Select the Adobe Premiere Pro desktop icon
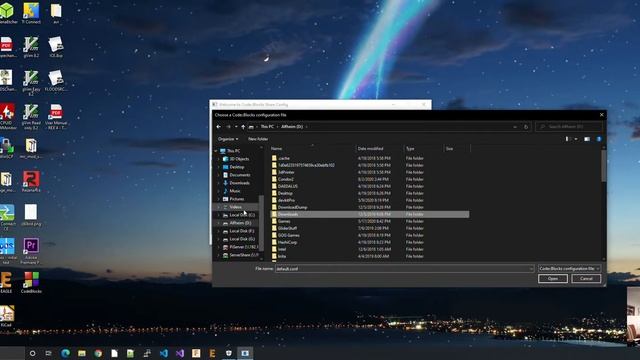This screenshot has height=360, width=640. [x=31, y=251]
